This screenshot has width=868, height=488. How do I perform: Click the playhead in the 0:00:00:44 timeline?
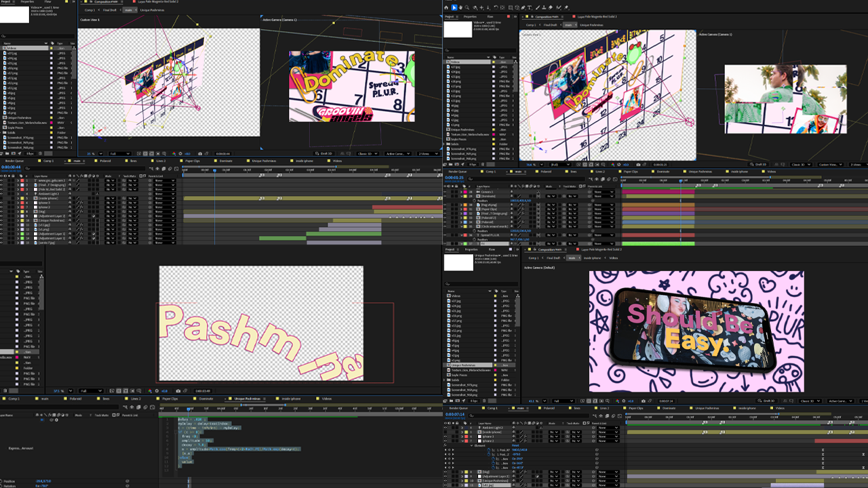click(x=214, y=169)
